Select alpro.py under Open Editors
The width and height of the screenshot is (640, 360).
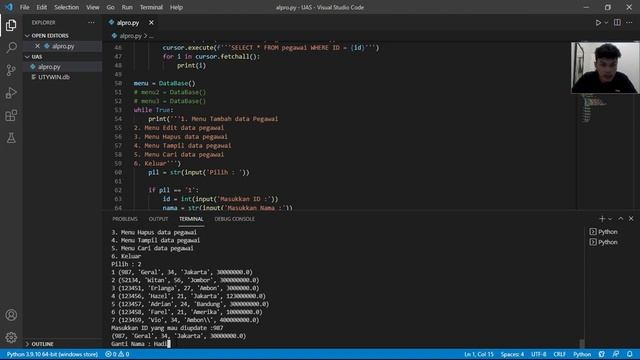pos(63,46)
